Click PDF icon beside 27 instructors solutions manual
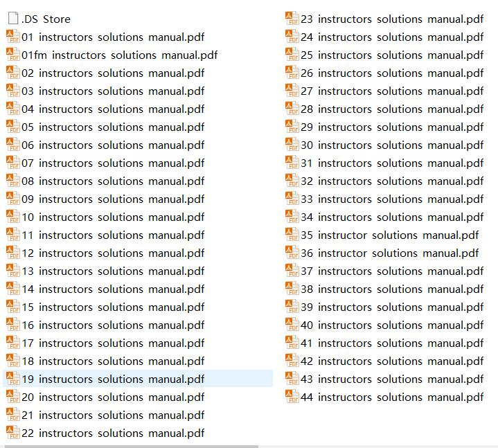 pyautogui.click(x=292, y=90)
